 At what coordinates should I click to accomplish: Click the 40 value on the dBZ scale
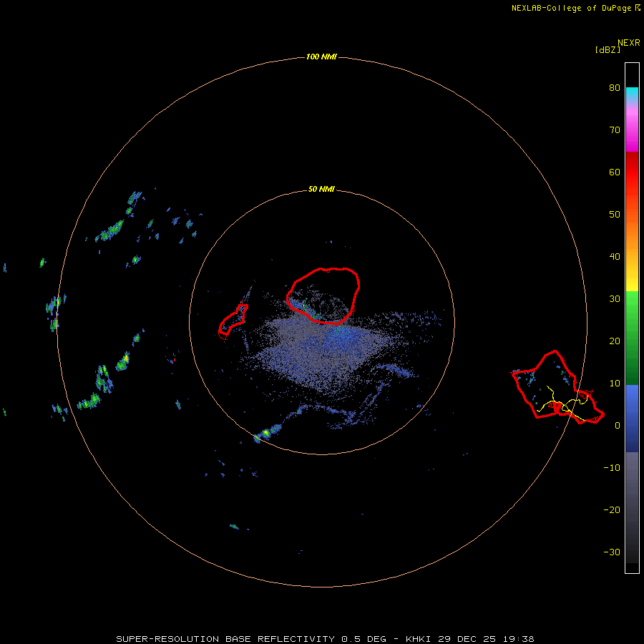615,257
